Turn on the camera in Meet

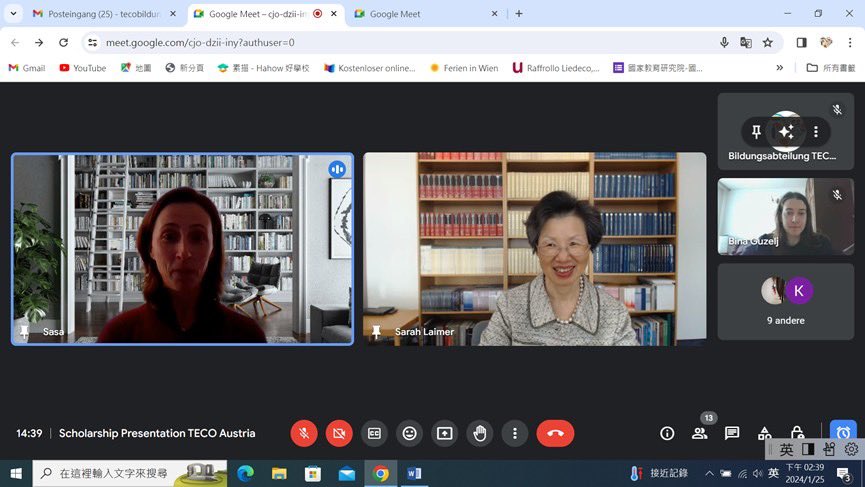339,433
